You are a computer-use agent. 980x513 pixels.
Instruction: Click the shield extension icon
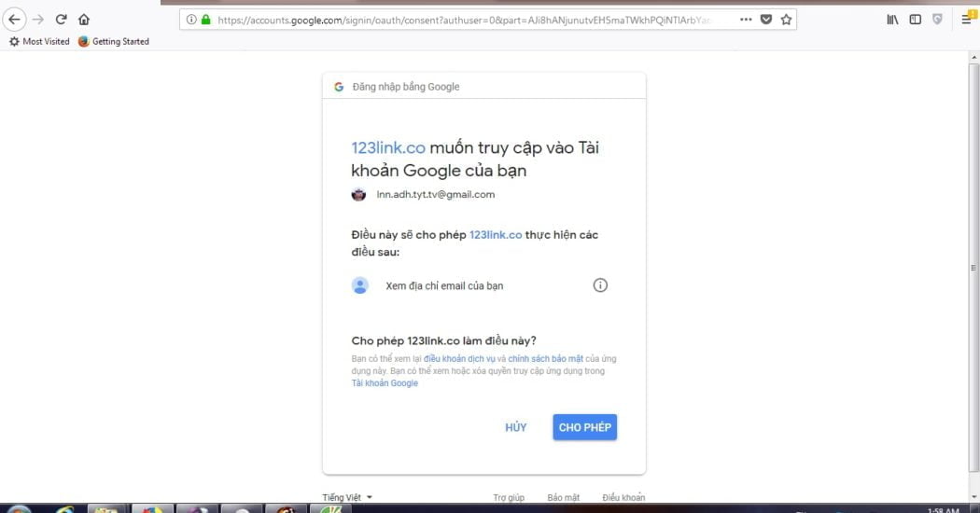click(937, 20)
